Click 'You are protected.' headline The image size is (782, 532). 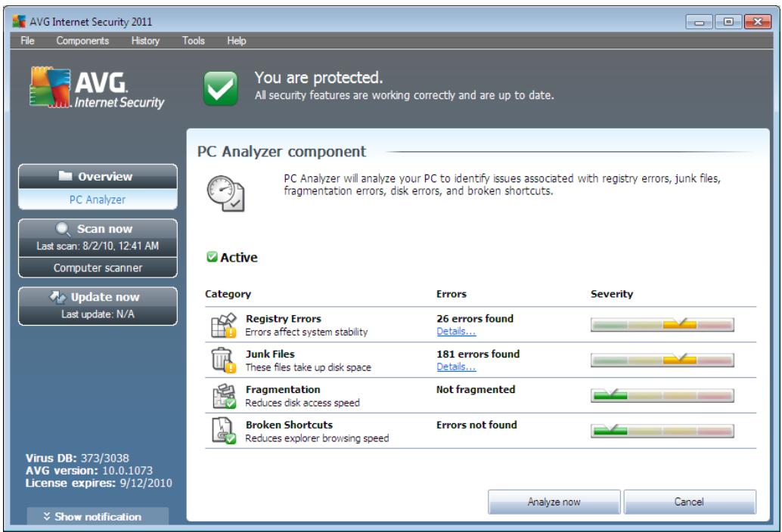coord(318,78)
